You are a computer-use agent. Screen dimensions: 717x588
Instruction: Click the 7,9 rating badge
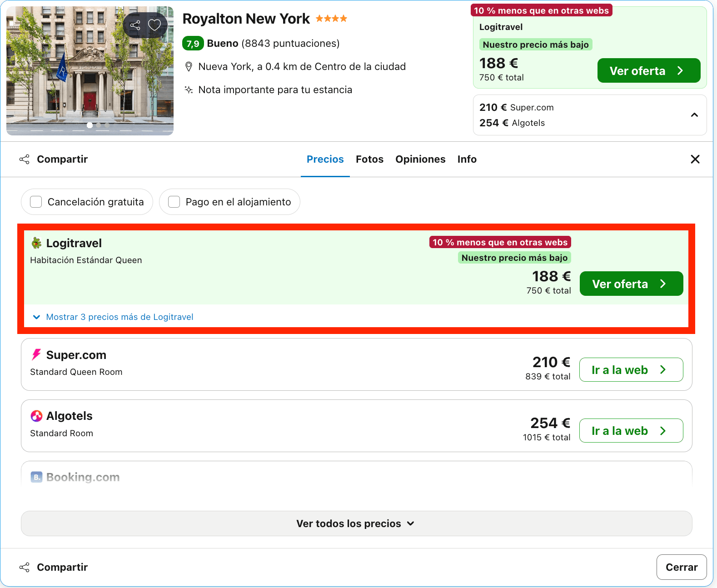click(x=193, y=44)
